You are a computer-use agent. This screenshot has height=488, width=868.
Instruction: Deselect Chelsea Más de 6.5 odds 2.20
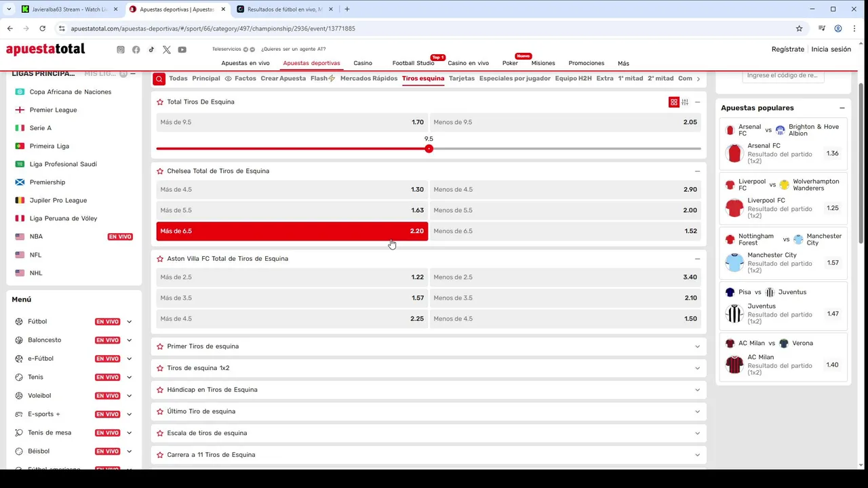pyautogui.click(x=292, y=231)
